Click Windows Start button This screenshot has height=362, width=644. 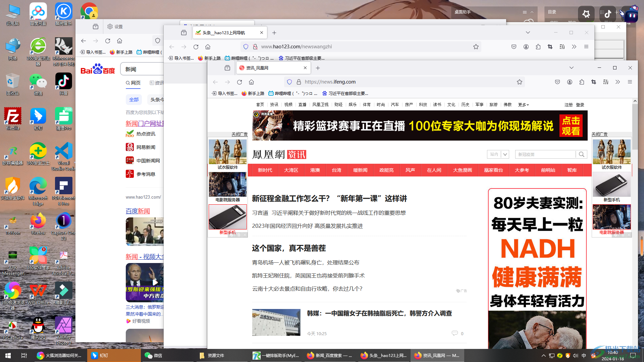(x=8, y=356)
